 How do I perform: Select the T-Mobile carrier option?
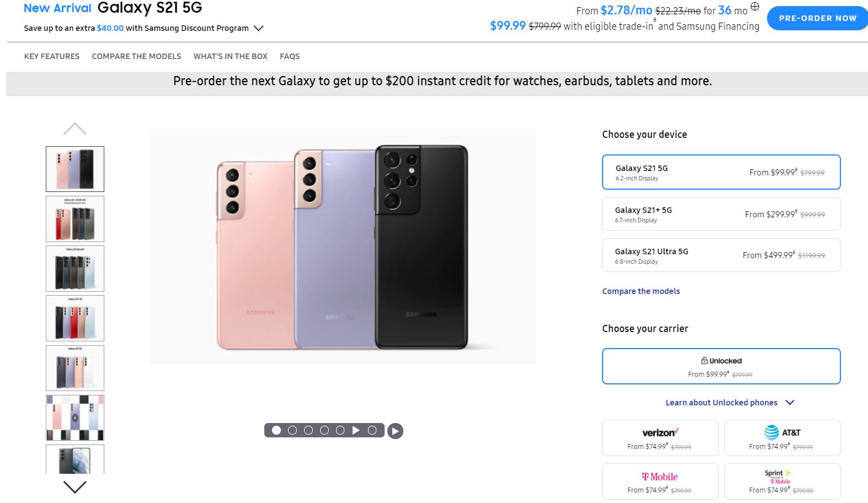pyautogui.click(x=660, y=481)
